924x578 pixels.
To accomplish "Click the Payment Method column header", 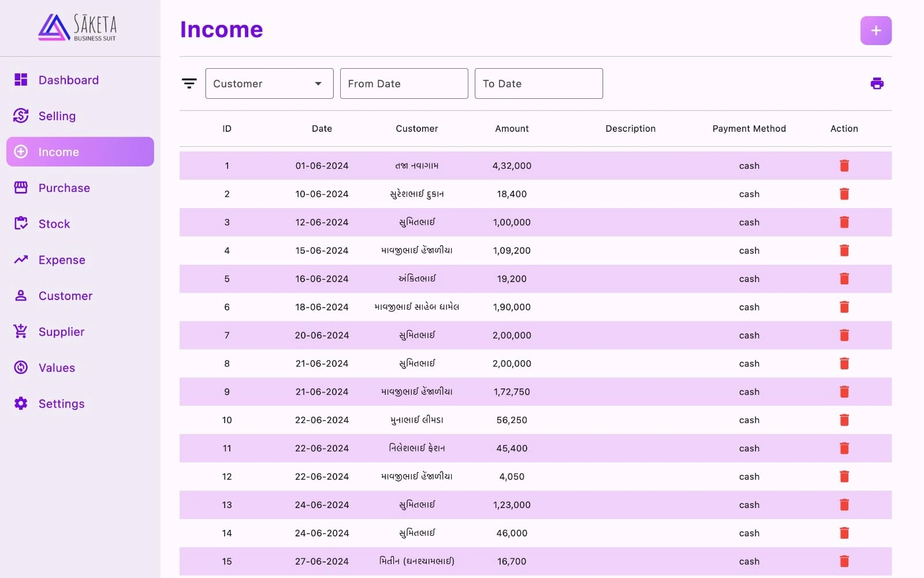I will coord(749,128).
